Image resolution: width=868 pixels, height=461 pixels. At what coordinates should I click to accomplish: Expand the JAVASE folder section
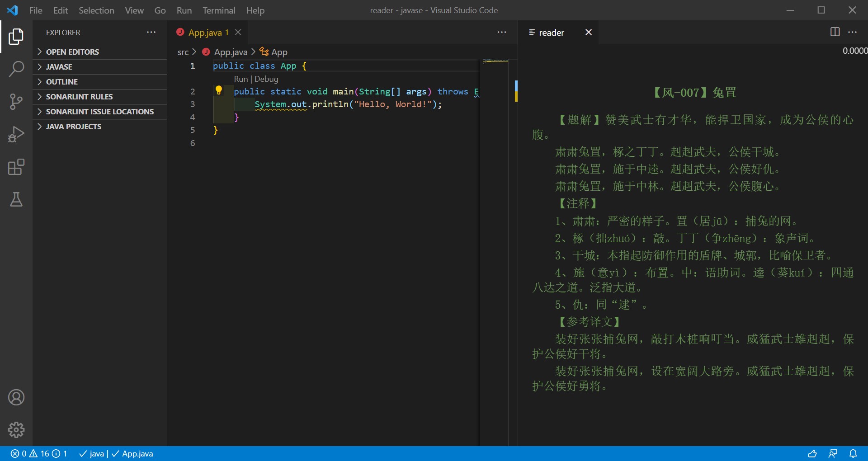(99, 66)
